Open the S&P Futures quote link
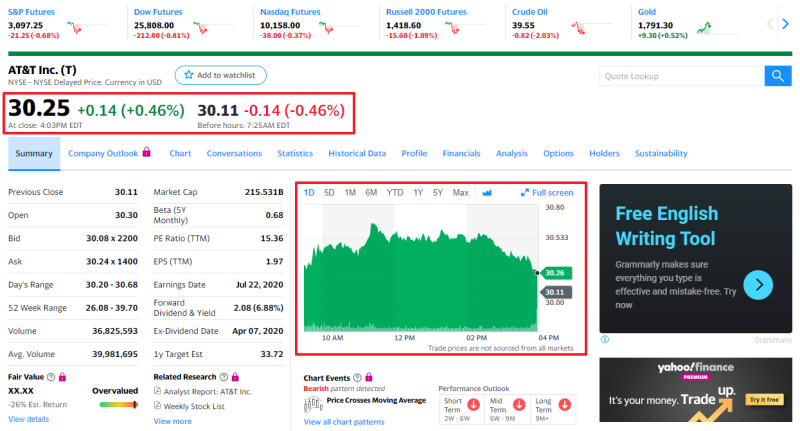Viewport: 800px width, 431px height. (x=31, y=12)
